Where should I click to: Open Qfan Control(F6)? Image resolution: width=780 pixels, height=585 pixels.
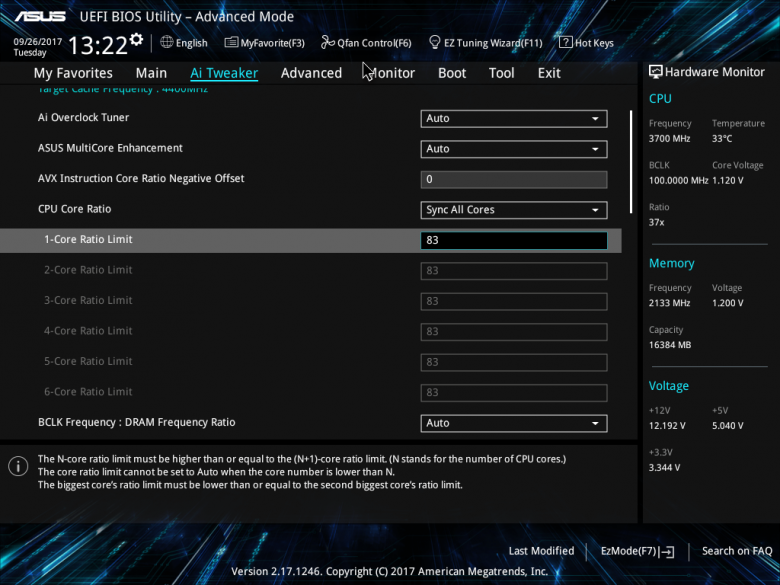[x=366, y=43]
